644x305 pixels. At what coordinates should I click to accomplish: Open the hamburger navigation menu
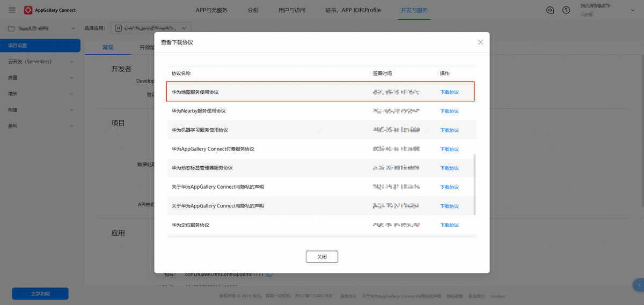pyautogui.click(x=12, y=10)
